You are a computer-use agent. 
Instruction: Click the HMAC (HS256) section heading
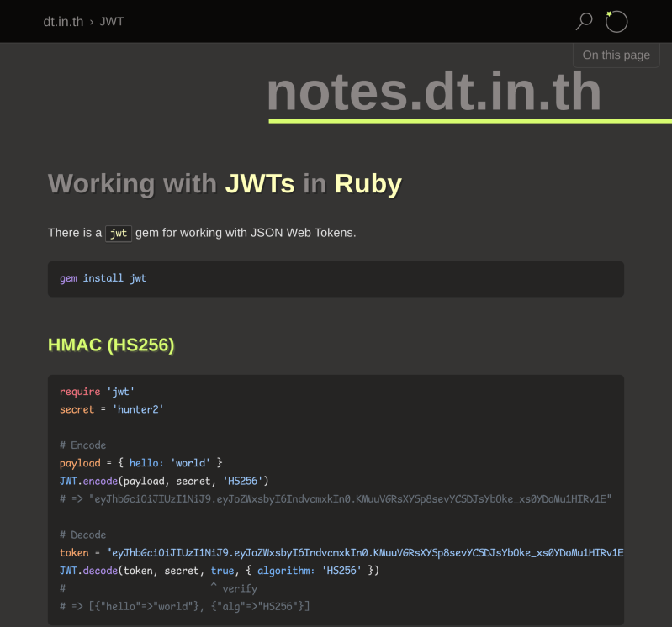click(111, 345)
